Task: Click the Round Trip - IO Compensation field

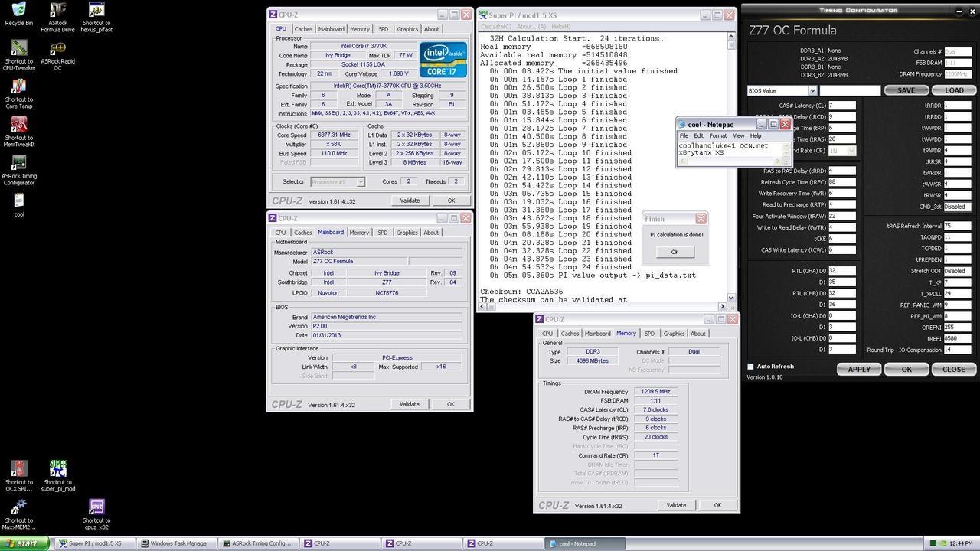Action: 958,350
